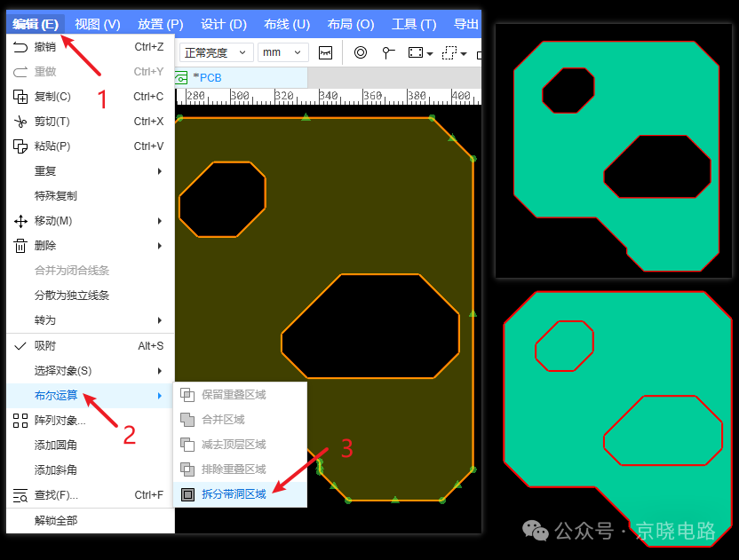Expand the 重复 submenu
Image resolution: width=739 pixels, height=560 pixels.
[x=91, y=171]
